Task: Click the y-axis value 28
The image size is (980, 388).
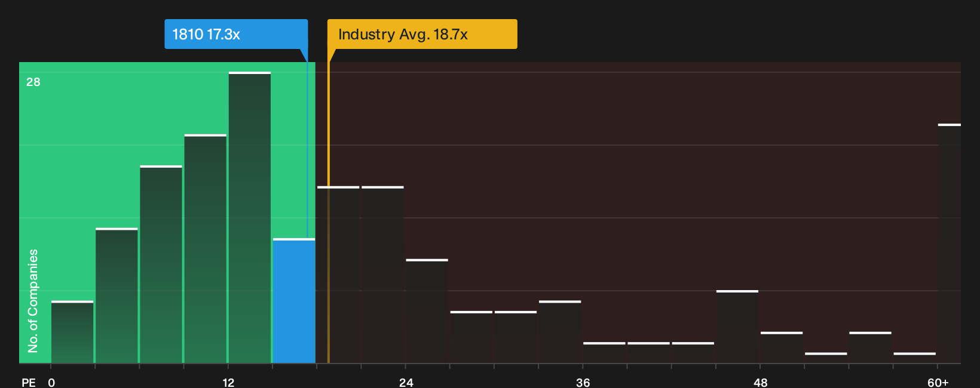Action: point(33,82)
